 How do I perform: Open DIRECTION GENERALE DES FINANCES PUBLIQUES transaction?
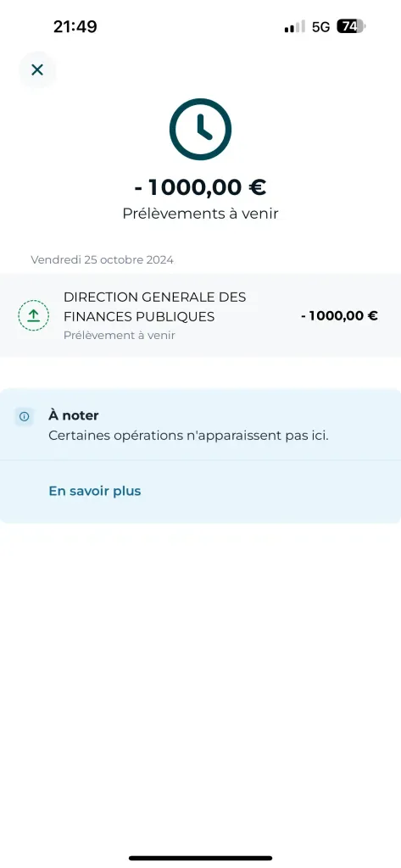pos(200,315)
